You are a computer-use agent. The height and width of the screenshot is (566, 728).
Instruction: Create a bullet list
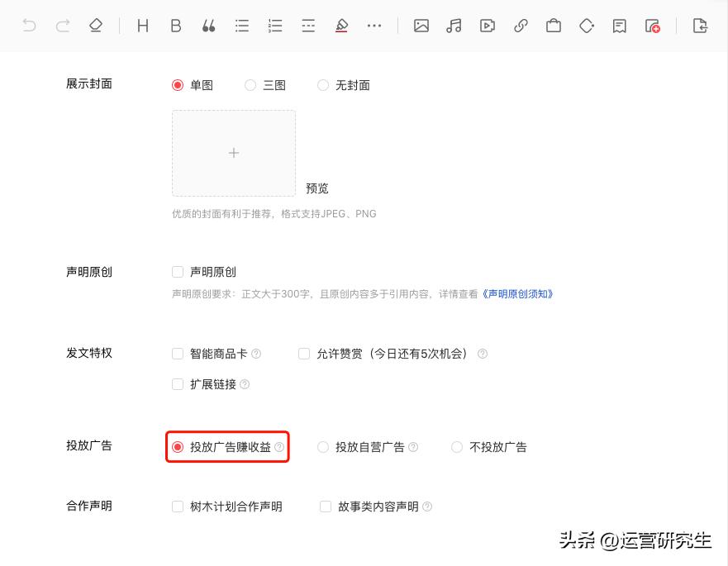coord(241,25)
